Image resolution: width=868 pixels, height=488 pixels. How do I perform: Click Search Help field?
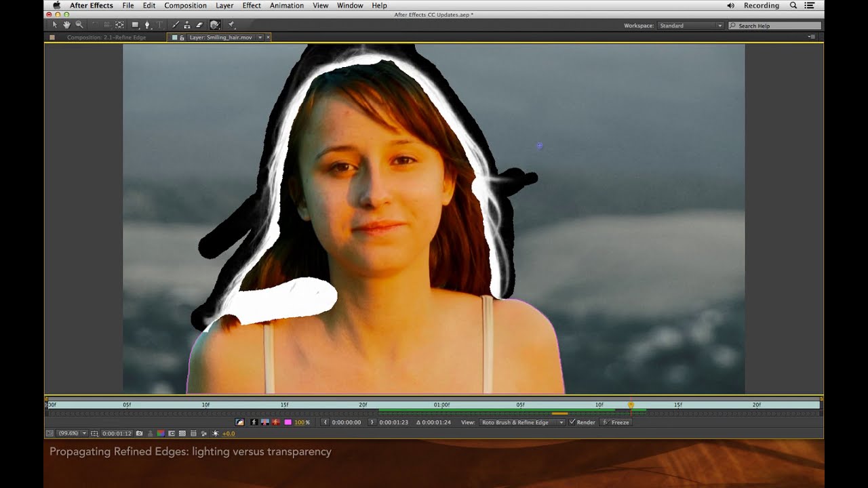[774, 26]
